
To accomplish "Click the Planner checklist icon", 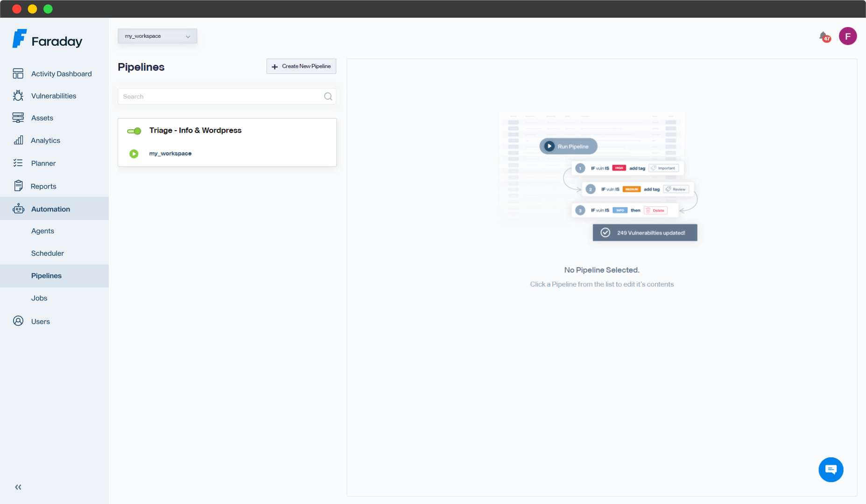I will [18, 163].
